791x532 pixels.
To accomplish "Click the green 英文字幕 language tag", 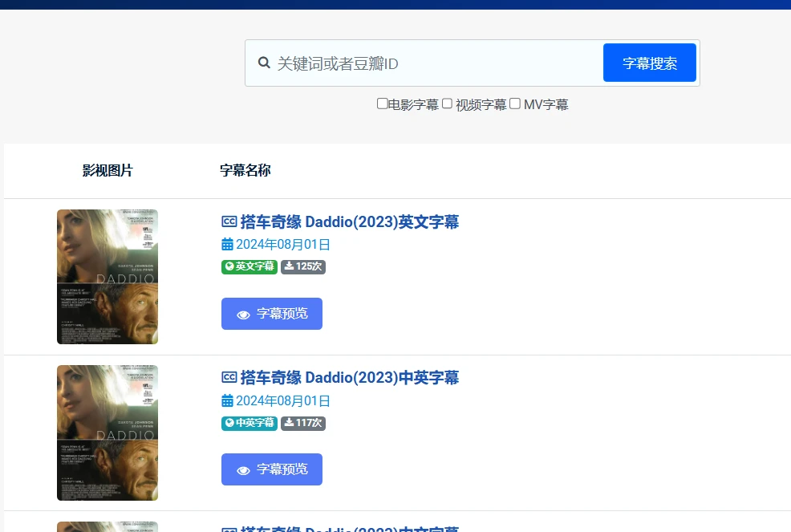I will coord(249,266).
